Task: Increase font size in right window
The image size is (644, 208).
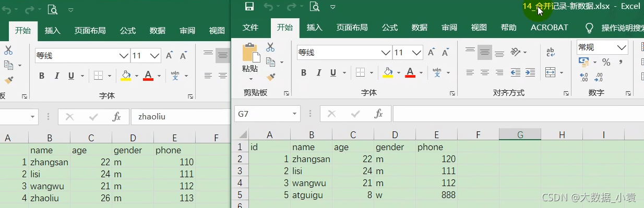Action: 432,53
